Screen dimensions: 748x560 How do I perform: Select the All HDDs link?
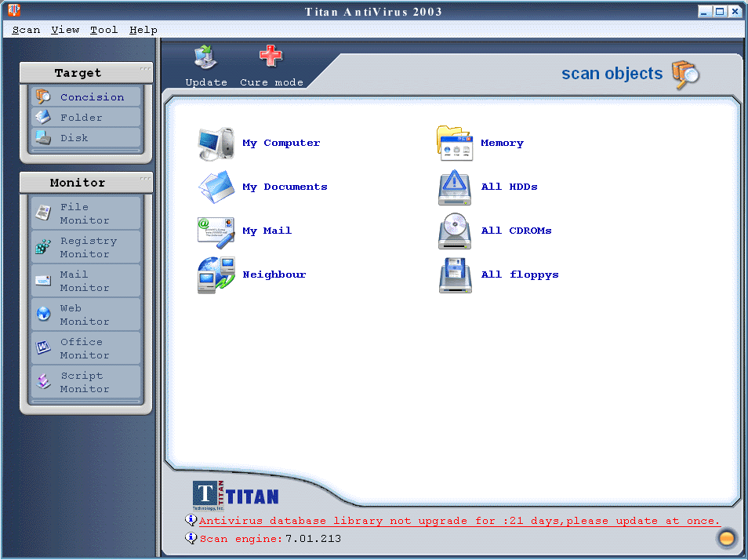coord(509,187)
